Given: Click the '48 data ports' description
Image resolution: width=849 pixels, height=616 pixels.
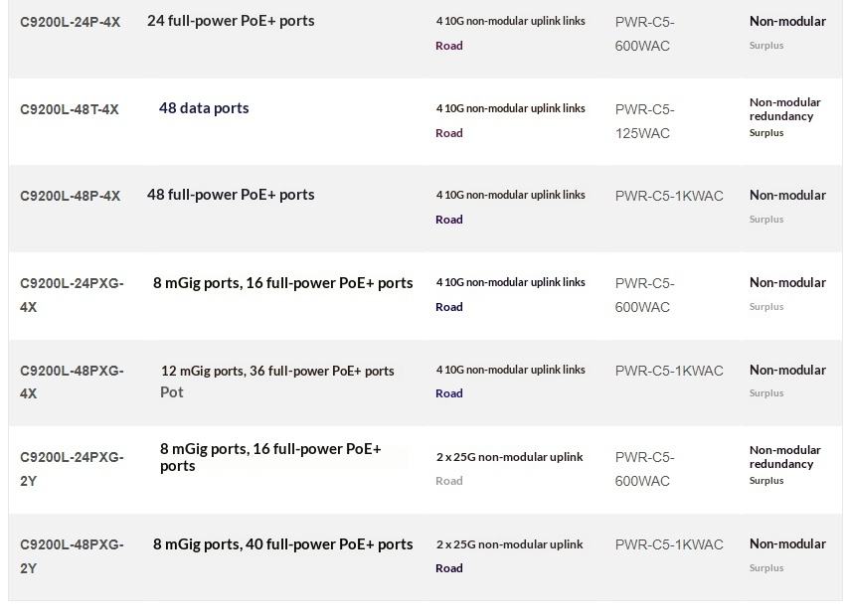Looking at the screenshot, I should pos(204,108).
